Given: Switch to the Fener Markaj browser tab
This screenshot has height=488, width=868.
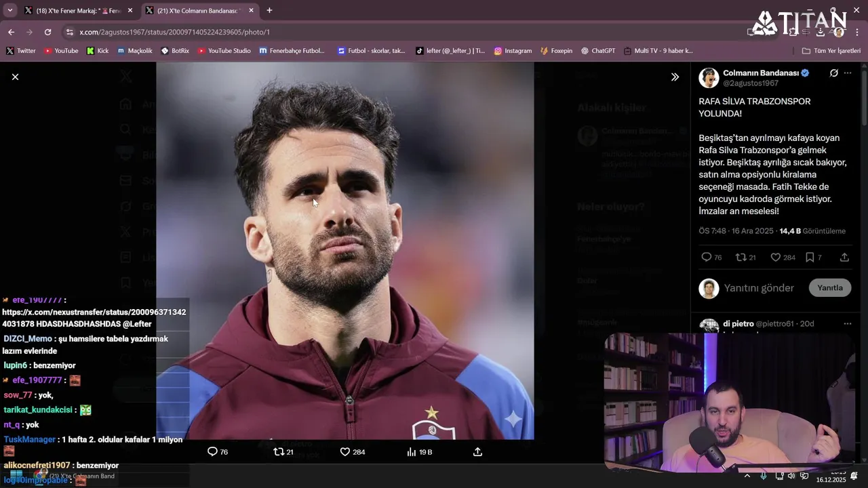Looking at the screenshot, I should pos(79,10).
